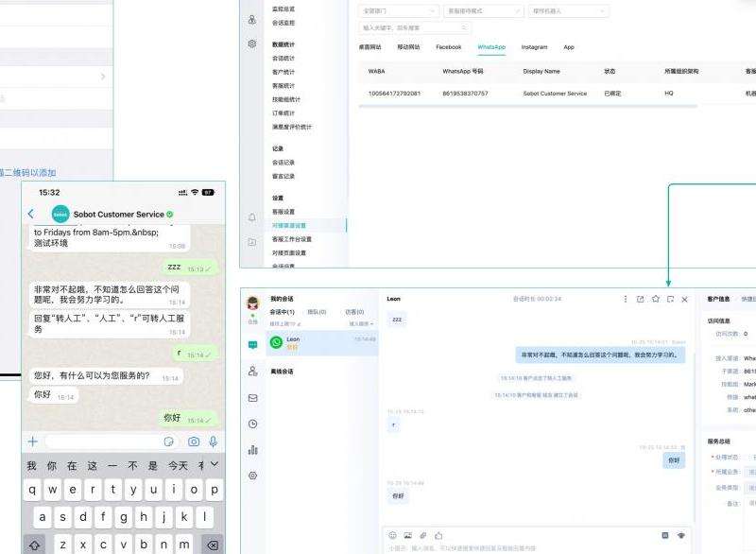Toggle fullscreen view of the conversation window
Screen dimensions: 756x554
[x=669, y=299]
